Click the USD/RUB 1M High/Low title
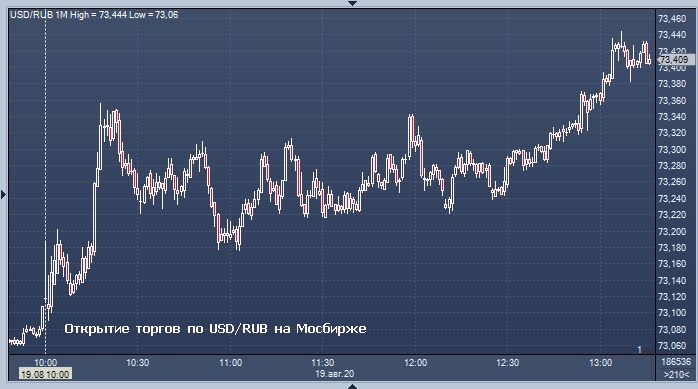 point(94,15)
